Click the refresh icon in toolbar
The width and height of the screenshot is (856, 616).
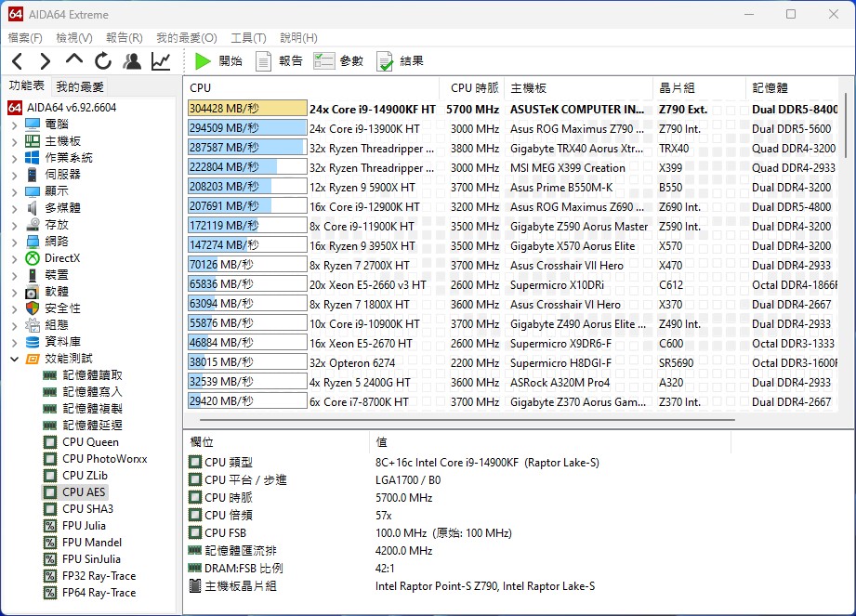(103, 61)
